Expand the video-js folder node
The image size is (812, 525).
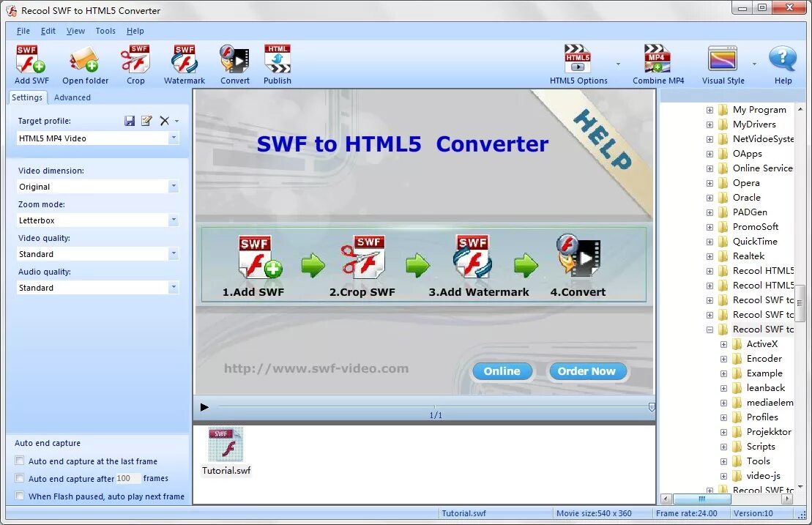tap(723, 476)
